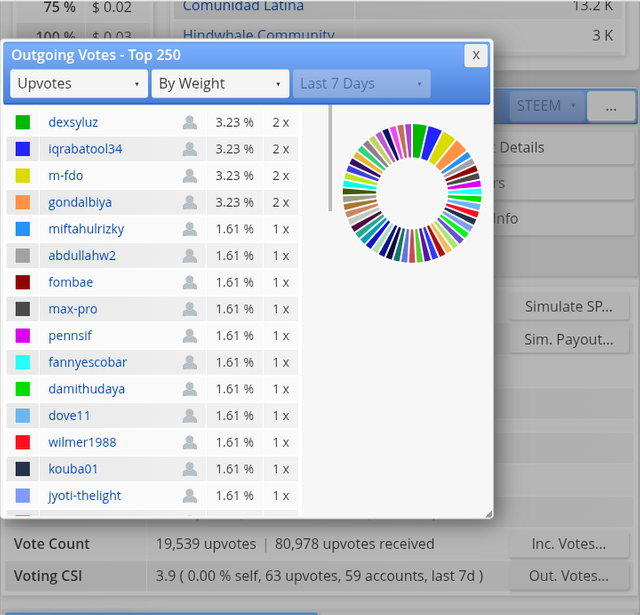This screenshot has width=640, height=615.
Task: Visit max-pro account link
Action: point(73,309)
